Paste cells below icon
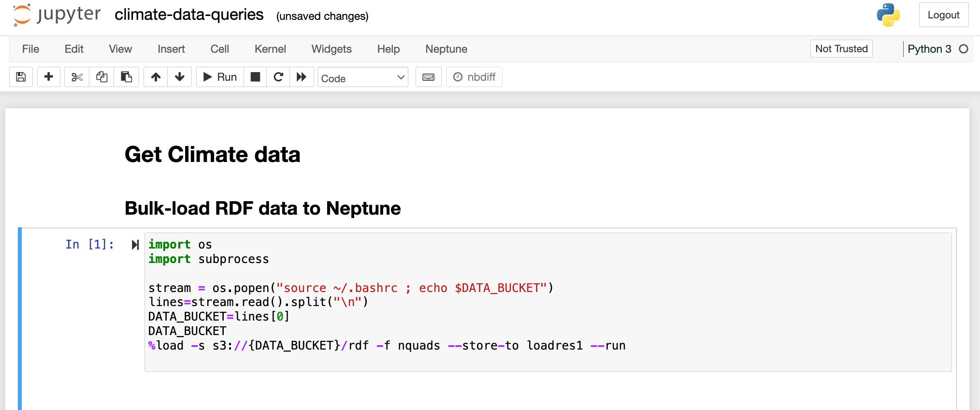Viewport: 980px width, 410px height. coord(127,77)
